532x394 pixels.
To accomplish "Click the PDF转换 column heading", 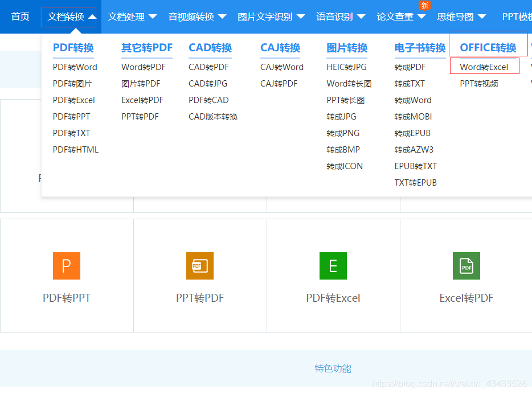I will 73,48.
